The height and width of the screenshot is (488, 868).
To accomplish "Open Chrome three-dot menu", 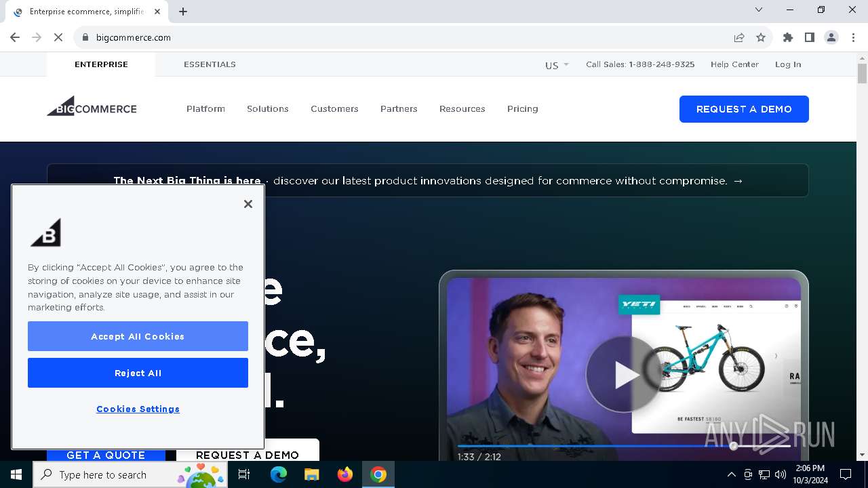I will click(853, 37).
